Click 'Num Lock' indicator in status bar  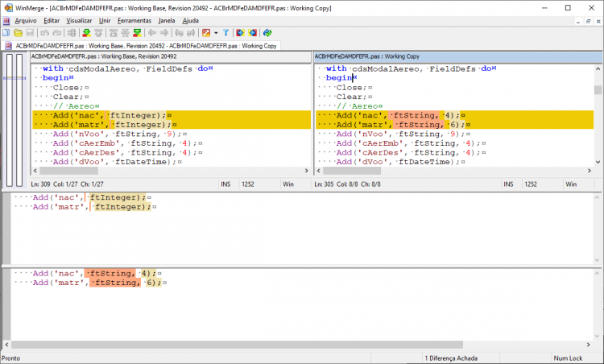pos(568,358)
